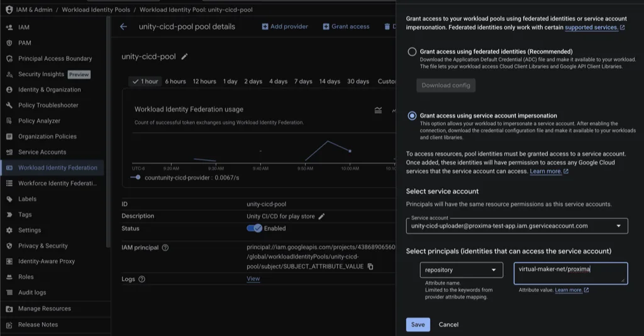Click the attribute value text field
644x336 pixels.
(x=570, y=273)
